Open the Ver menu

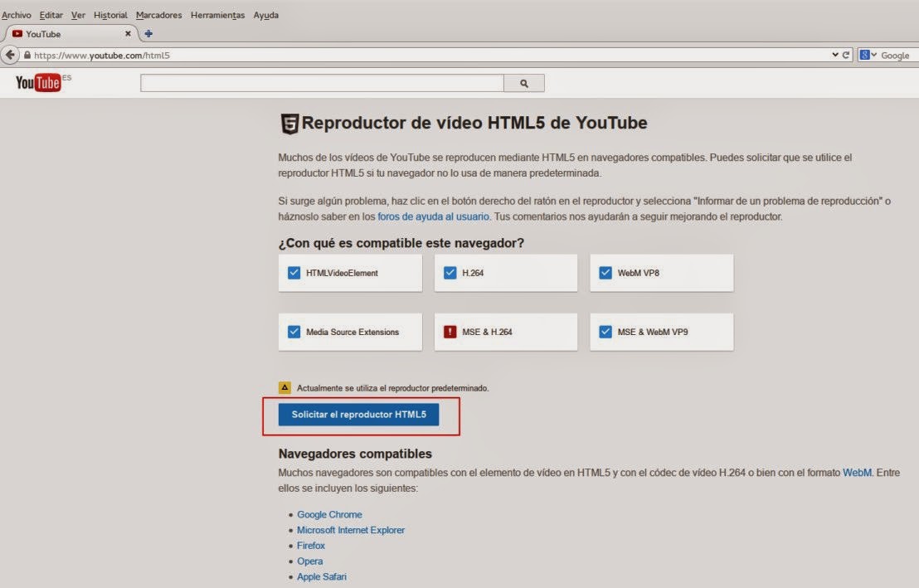[x=78, y=15]
